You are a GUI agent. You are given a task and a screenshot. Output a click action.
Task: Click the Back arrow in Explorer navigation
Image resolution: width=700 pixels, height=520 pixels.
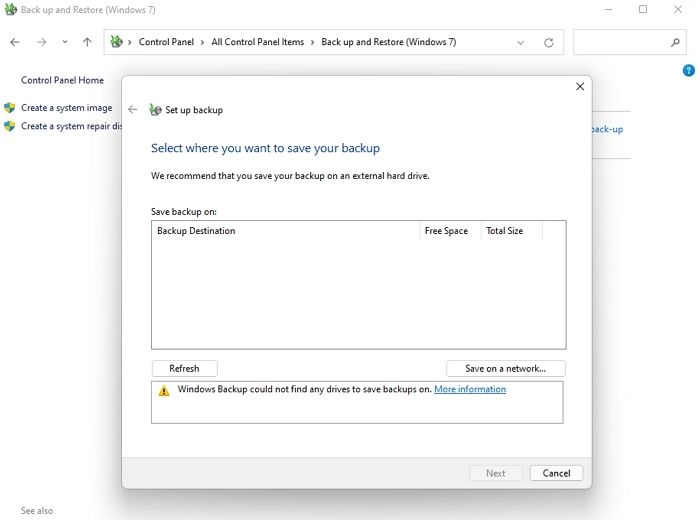click(x=15, y=42)
